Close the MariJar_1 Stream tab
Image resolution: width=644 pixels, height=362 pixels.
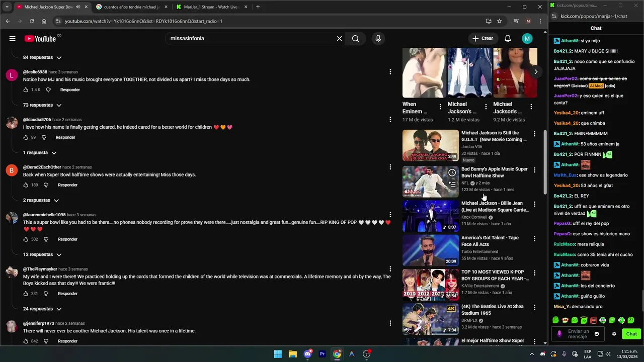click(246, 7)
